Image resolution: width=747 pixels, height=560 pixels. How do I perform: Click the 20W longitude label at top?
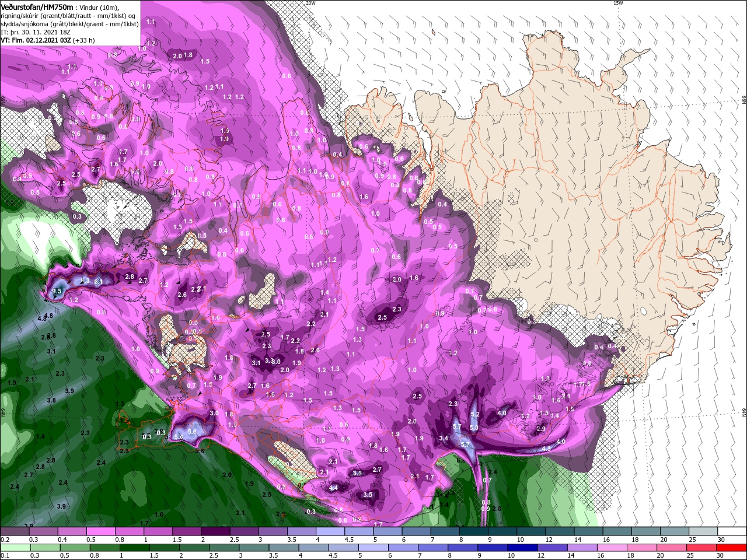pyautogui.click(x=310, y=3)
